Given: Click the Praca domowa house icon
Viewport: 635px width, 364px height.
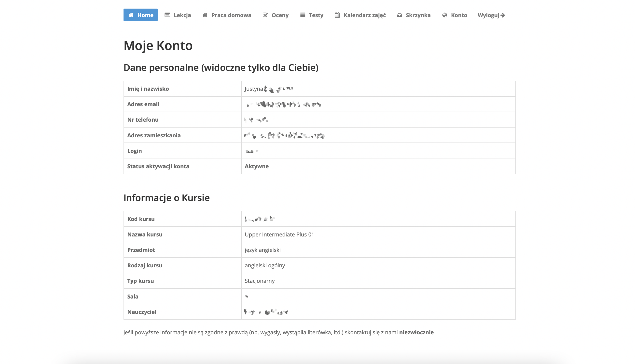Looking at the screenshot, I should pyautogui.click(x=205, y=15).
